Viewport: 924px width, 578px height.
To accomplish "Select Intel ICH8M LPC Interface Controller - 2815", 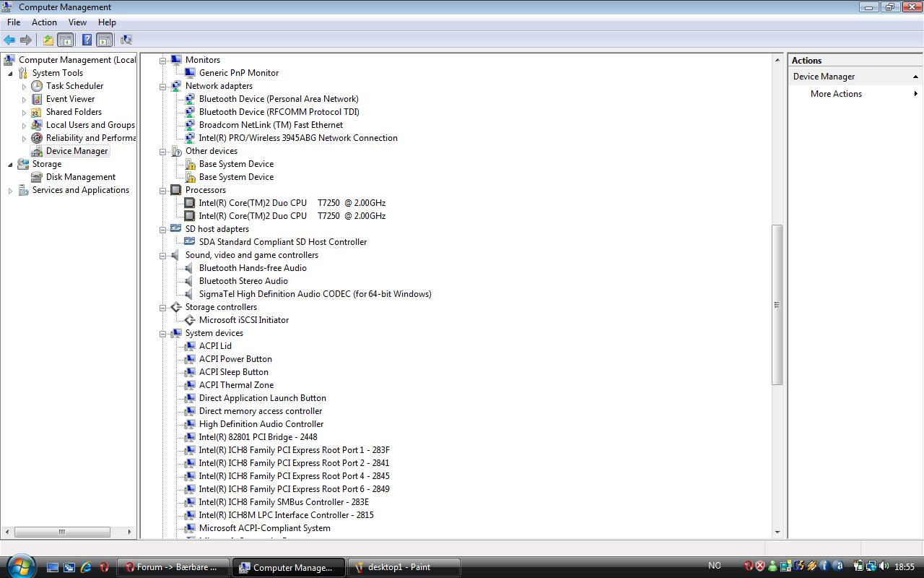I will pos(287,515).
